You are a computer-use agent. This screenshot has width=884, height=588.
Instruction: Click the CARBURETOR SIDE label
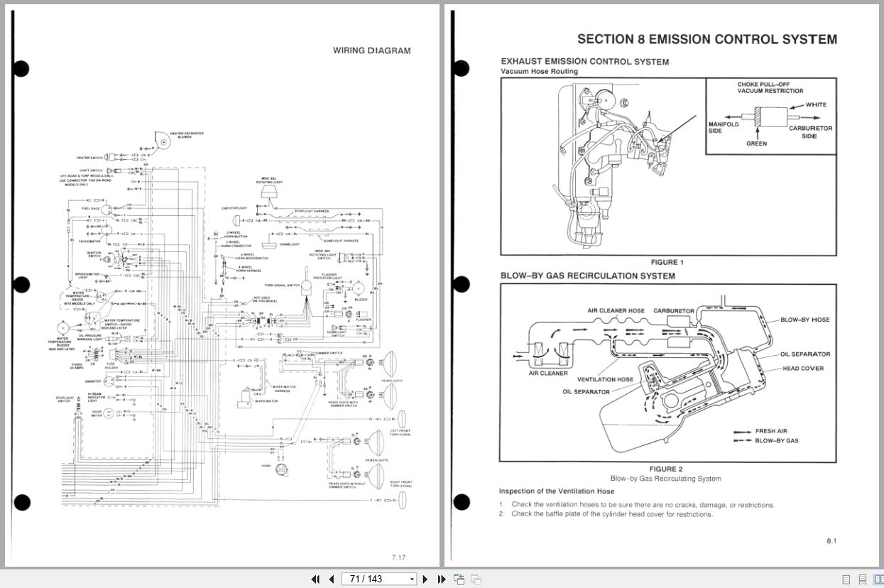[x=810, y=132]
